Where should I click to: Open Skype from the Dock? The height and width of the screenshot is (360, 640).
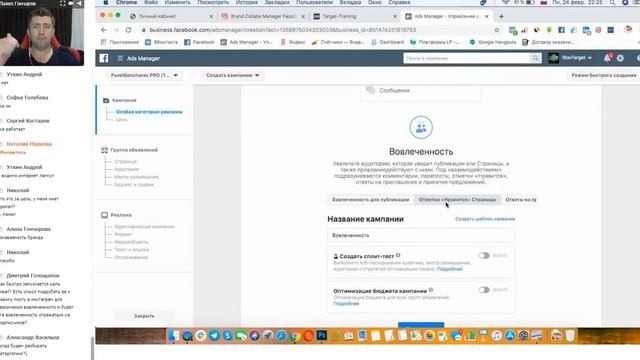tap(227, 336)
